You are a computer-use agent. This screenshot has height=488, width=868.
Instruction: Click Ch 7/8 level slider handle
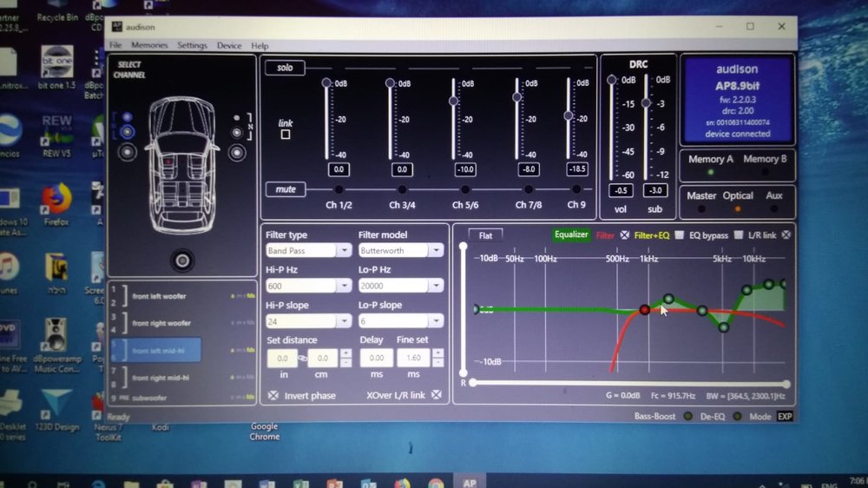click(x=517, y=97)
